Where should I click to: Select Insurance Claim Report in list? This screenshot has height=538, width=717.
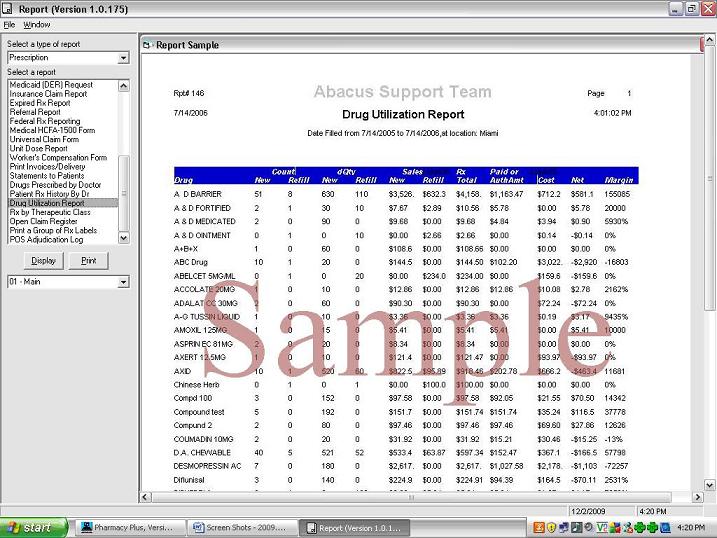click(48, 94)
